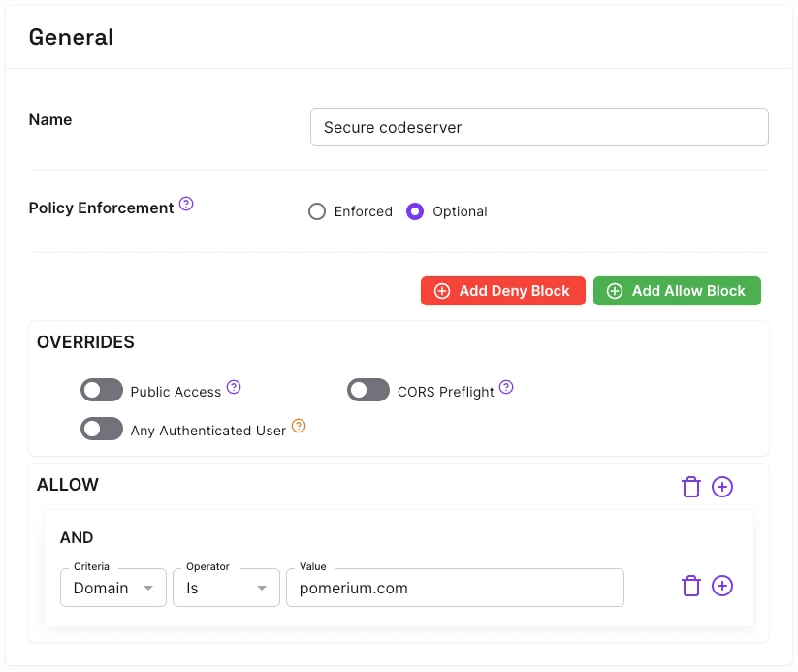Select the Optional policy radio button

coord(415,211)
